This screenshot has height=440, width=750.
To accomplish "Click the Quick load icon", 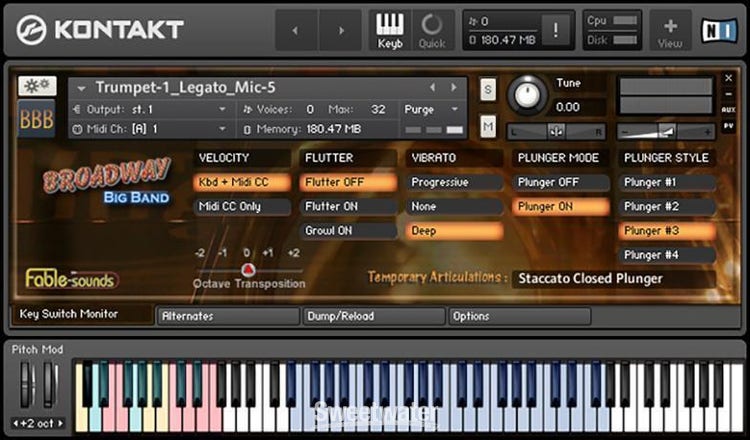I will (432, 30).
